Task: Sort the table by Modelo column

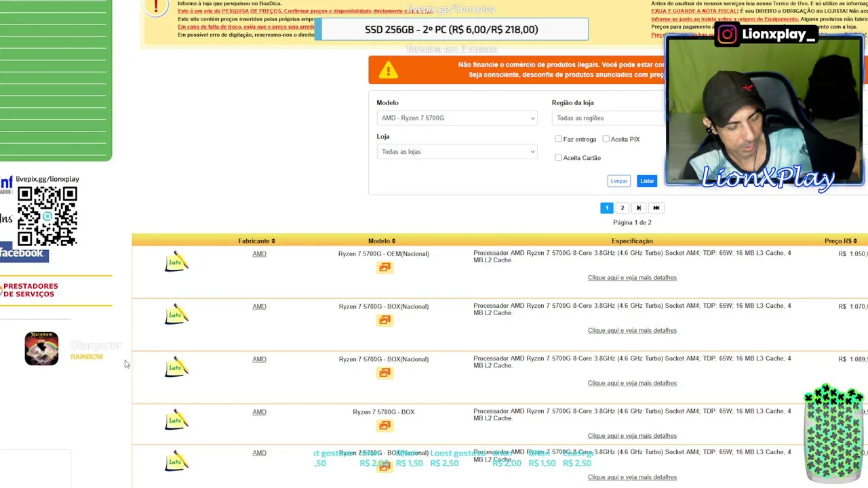Action: [x=382, y=241]
